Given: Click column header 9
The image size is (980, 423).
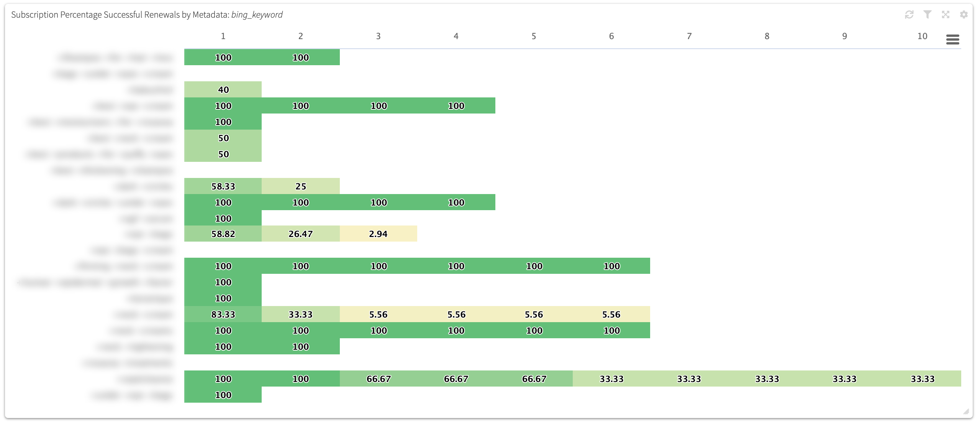Looking at the screenshot, I should (844, 36).
